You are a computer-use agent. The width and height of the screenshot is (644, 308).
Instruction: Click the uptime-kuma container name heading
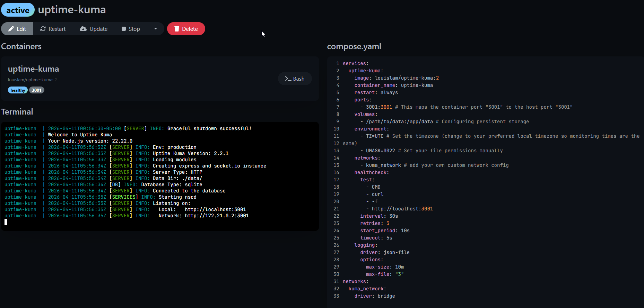33,69
